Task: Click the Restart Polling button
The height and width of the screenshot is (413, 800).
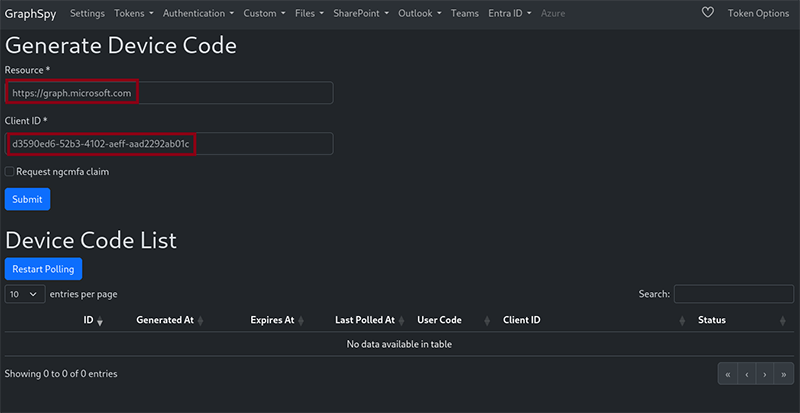Action: coord(44,269)
